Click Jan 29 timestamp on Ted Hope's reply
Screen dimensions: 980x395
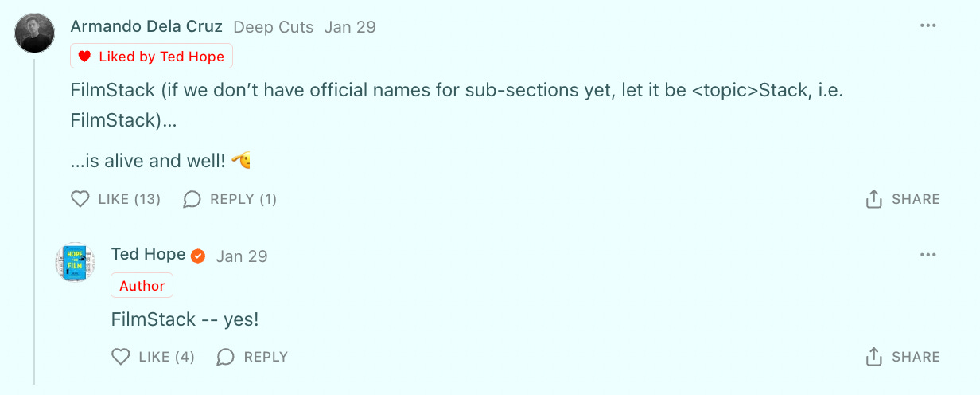[242, 256]
